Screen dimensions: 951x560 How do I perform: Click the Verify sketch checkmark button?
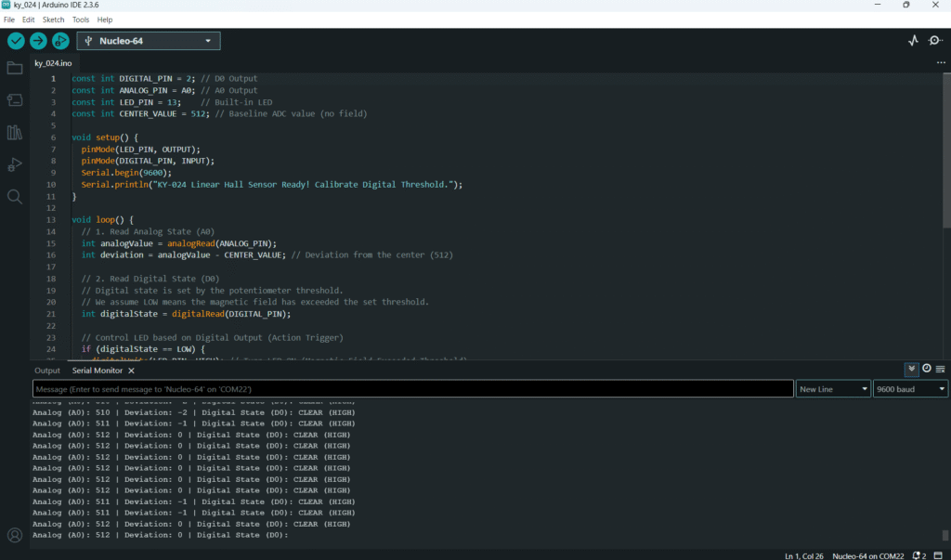point(16,41)
